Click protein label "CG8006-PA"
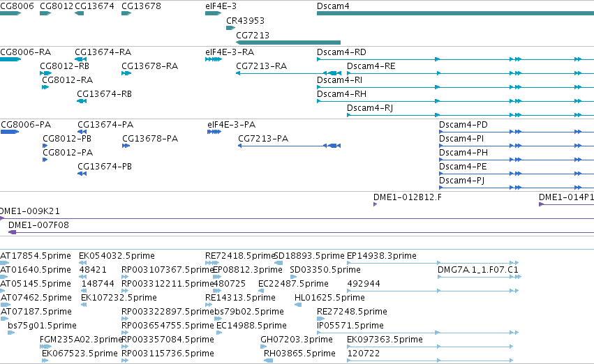Image resolution: width=594 pixels, height=364 pixels. [x=26, y=125]
